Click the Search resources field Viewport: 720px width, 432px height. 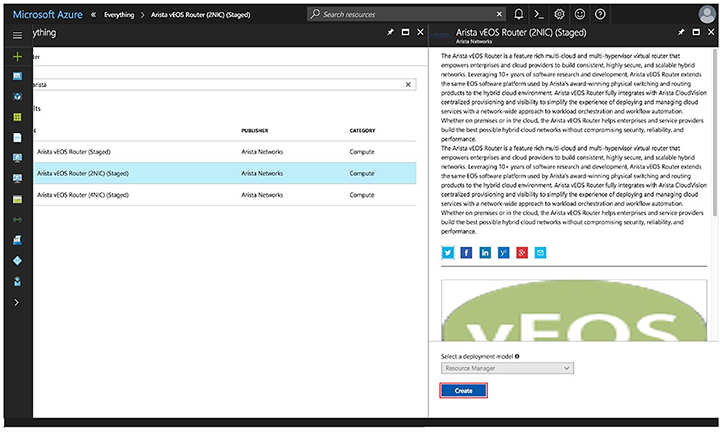[406, 14]
